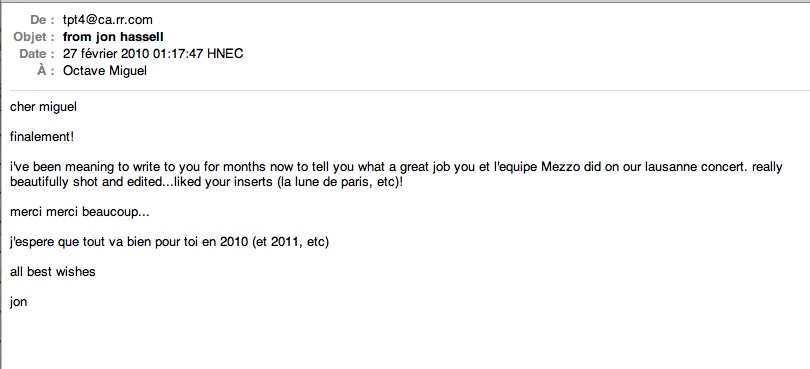Click the À : header label
This screenshot has width=810, height=369.
[46, 70]
